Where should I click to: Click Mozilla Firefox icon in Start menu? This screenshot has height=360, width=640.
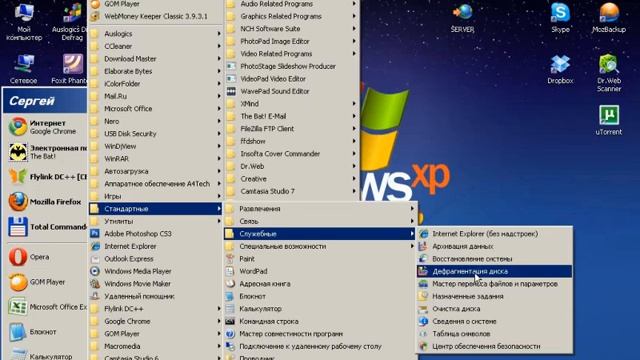tap(18, 202)
